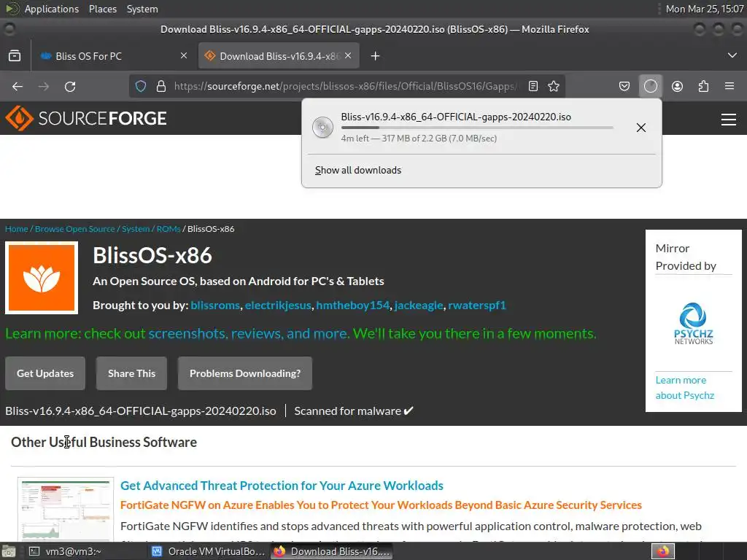Click the padlock site security icon
Screen dimensions: 747x560
click(x=161, y=86)
